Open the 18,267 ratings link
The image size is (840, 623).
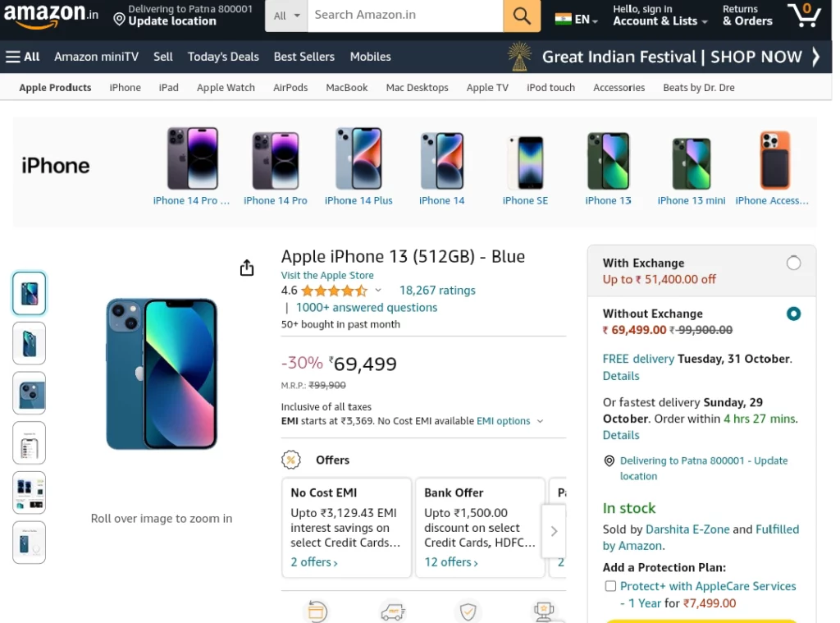[437, 290]
